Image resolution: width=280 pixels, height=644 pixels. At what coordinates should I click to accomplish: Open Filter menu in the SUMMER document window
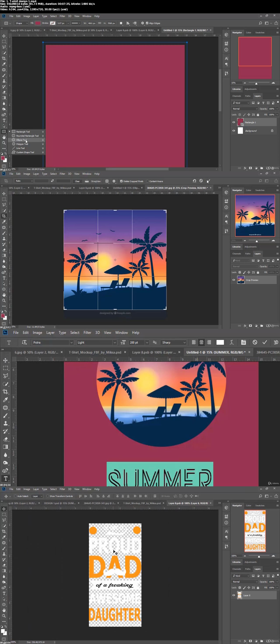coord(87,332)
